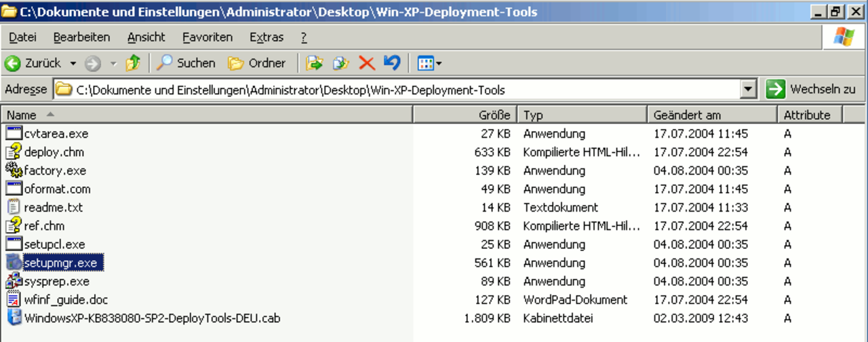Sort by the Typ column header
The width and height of the screenshot is (868, 342).
[x=583, y=115]
